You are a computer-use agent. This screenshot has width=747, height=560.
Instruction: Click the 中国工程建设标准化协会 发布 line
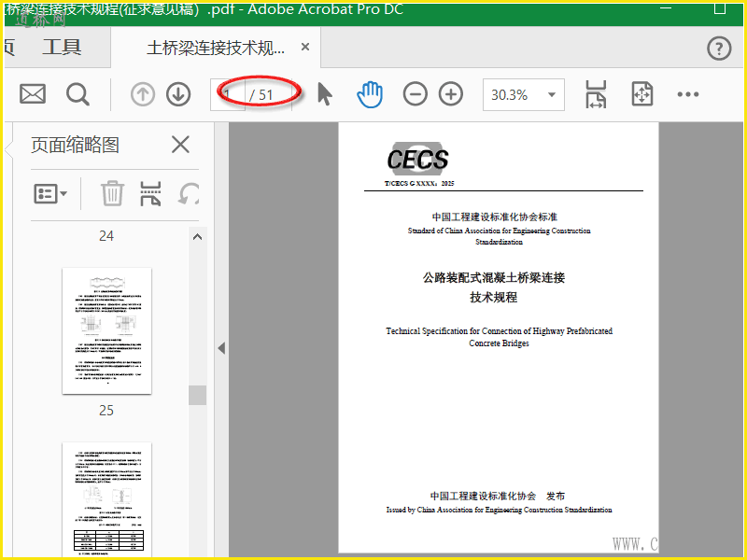(498, 497)
